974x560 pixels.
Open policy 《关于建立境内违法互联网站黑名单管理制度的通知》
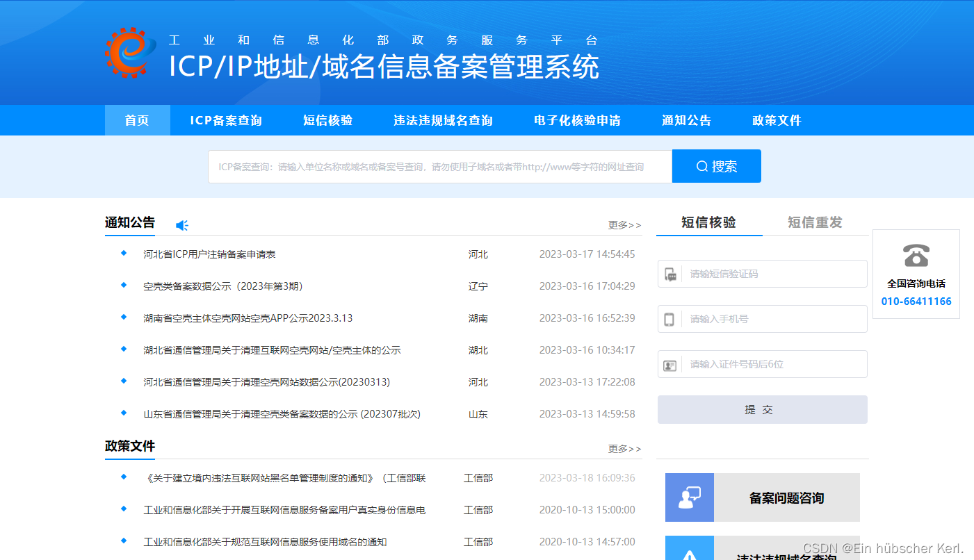coord(284,478)
